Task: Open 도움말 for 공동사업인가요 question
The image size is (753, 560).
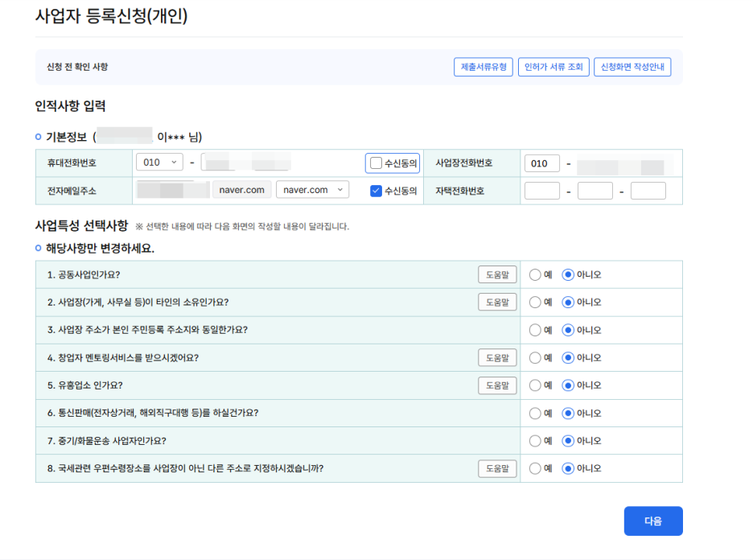Action: pyautogui.click(x=497, y=274)
